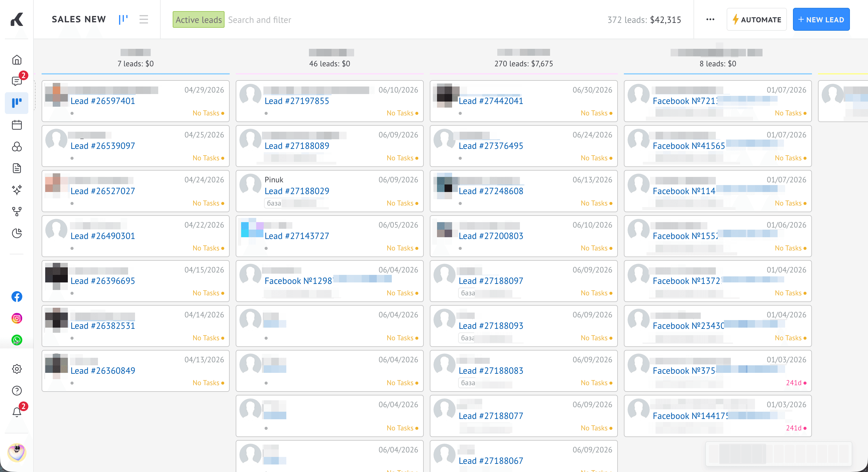This screenshot has height=472, width=868.
Task: Open the Kommo logo home
Action: [17, 19]
